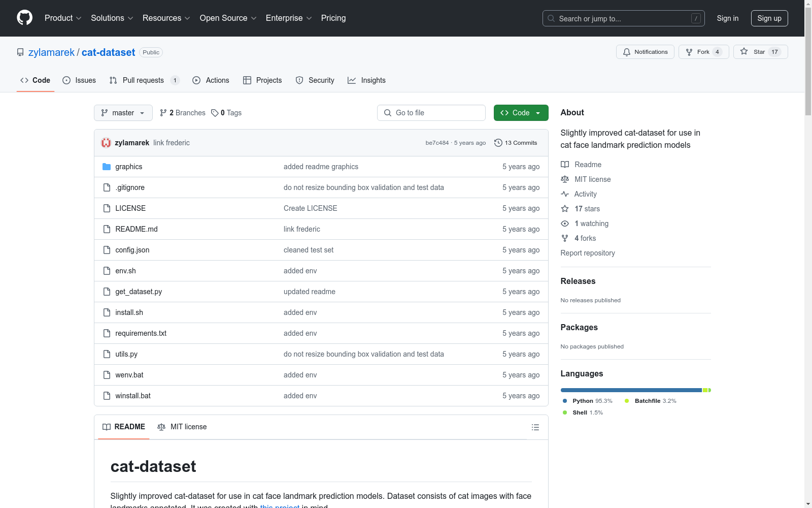The width and height of the screenshot is (812, 508).
Task: Click the winstall.bat file icon
Action: coord(107,396)
